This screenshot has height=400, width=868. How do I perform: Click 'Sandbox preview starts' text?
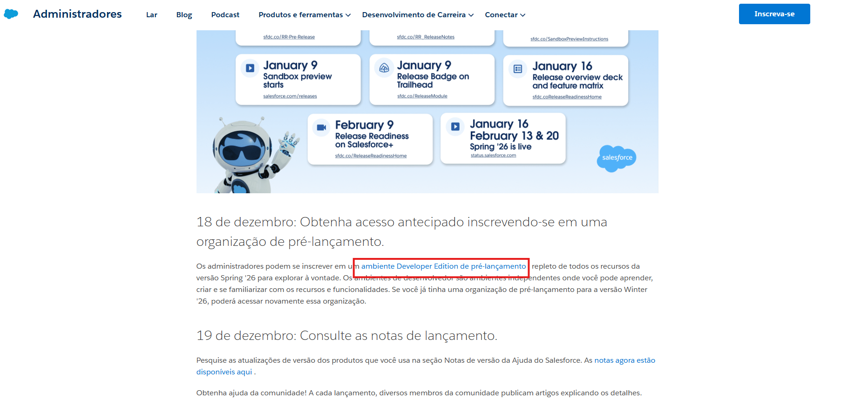[x=298, y=81]
